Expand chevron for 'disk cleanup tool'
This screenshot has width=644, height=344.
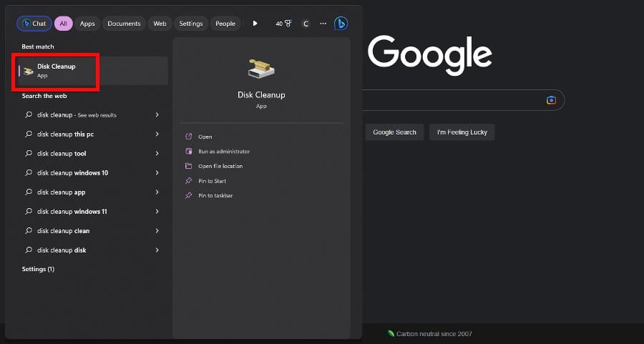coord(157,154)
